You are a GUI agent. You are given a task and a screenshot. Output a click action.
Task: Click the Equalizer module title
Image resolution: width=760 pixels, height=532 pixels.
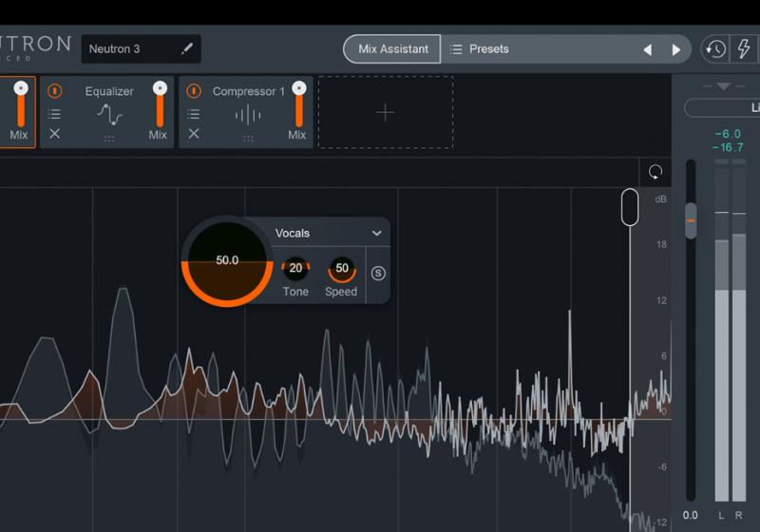[x=109, y=91]
